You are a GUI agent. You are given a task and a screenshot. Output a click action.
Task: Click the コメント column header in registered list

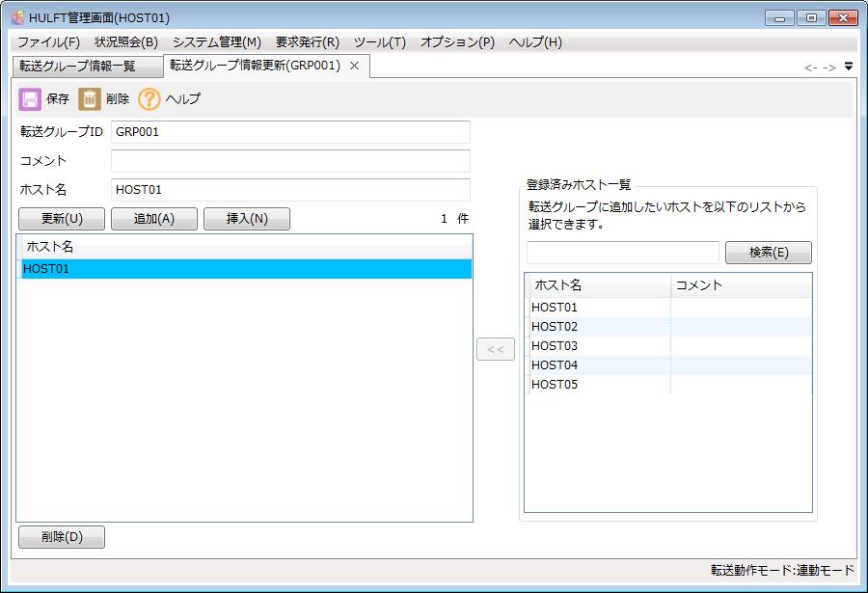pos(742,285)
